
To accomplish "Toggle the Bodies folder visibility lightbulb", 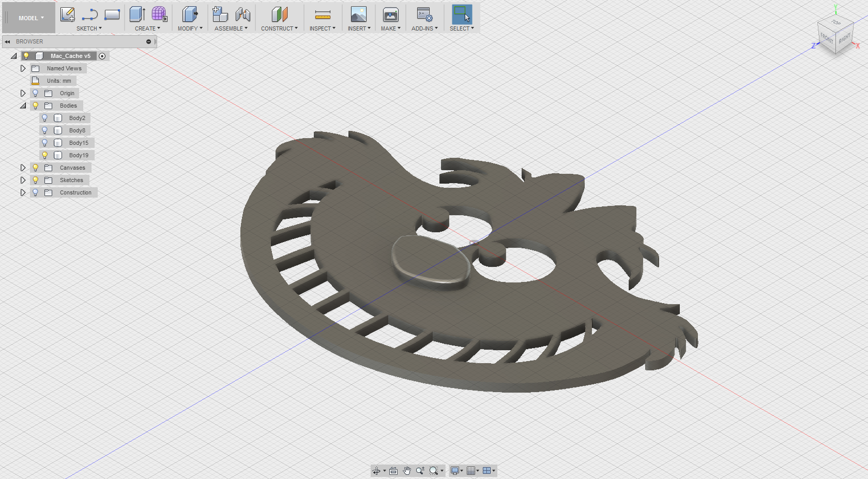I will pos(35,106).
